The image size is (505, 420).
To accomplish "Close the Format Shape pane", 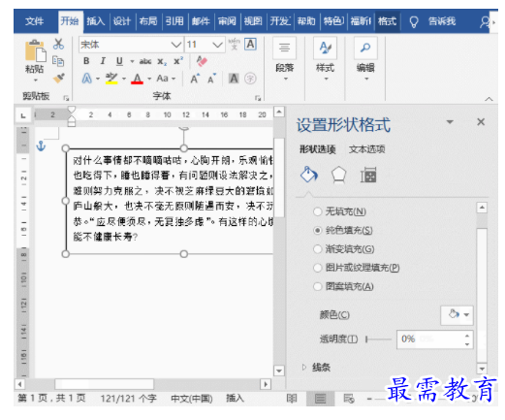I will [481, 122].
